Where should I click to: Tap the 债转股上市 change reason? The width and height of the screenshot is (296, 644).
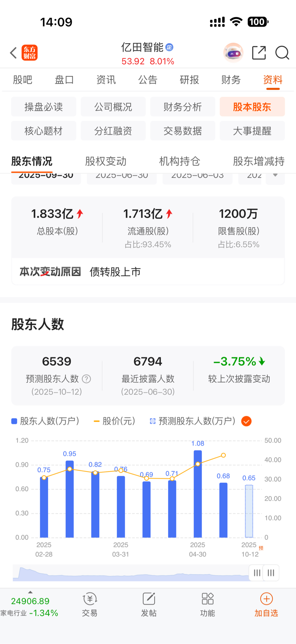click(115, 272)
